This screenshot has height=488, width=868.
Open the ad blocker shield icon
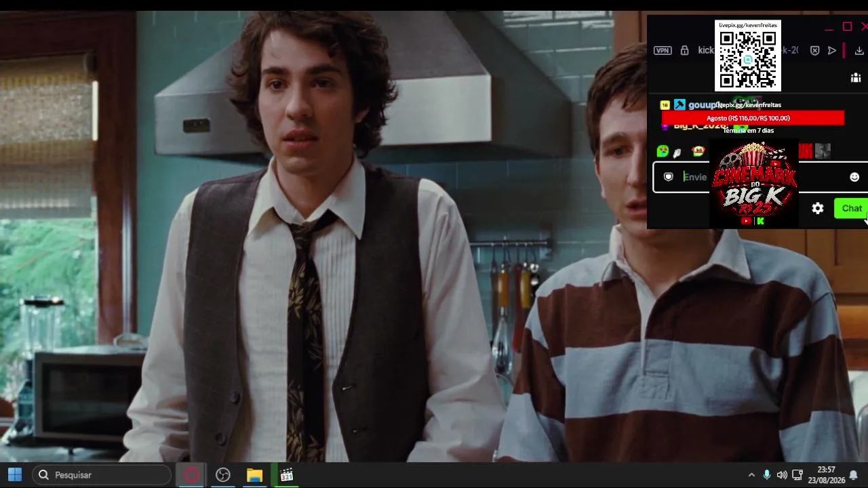[815, 50]
